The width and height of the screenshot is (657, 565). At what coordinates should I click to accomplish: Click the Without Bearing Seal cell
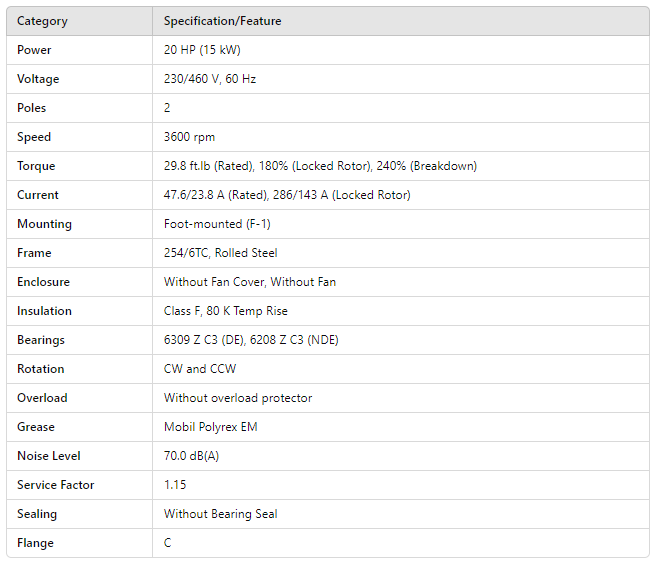click(x=220, y=514)
